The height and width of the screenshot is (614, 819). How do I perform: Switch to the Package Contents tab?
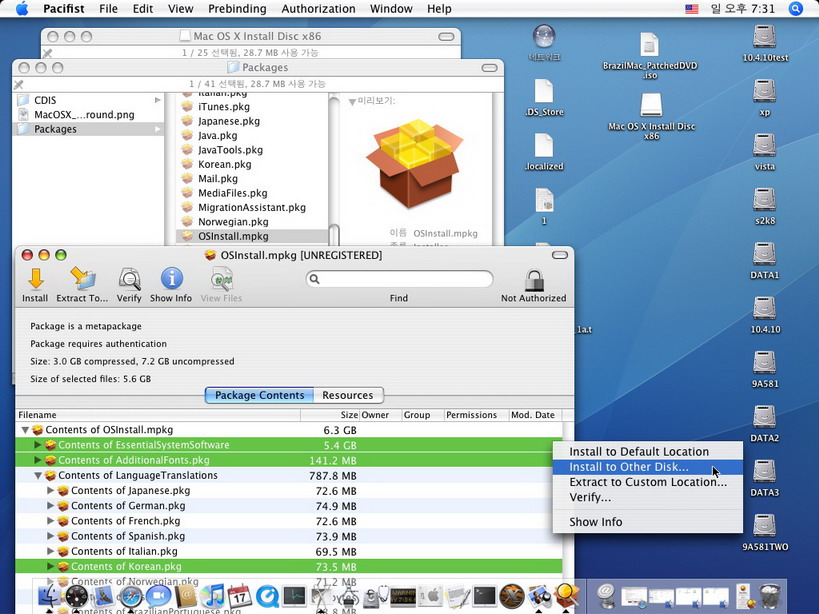click(259, 395)
